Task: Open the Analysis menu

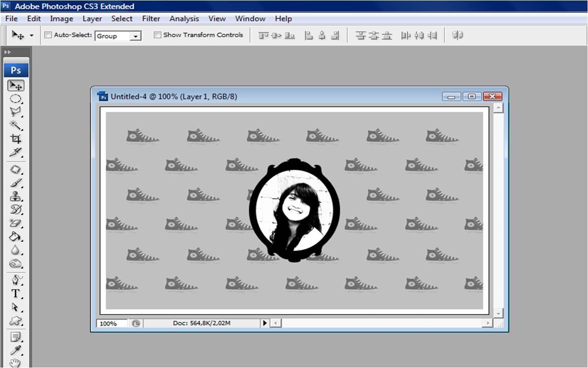Action: [184, 18]
